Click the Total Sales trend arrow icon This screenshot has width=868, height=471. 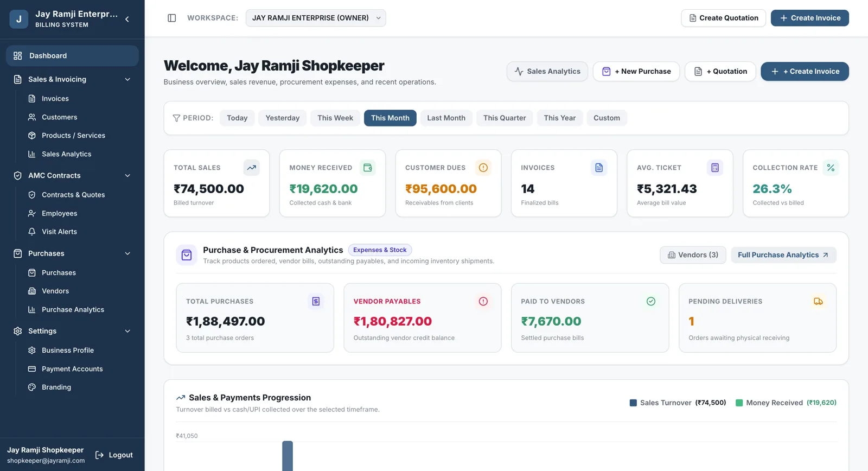click(252, 168)
